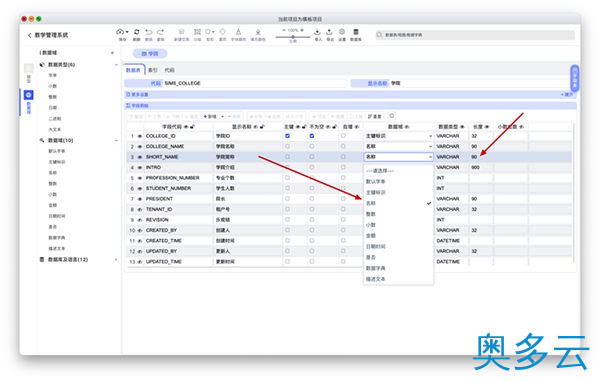This screenshot has height=381, width=600.
Task: Uncheck the 不为空 checkbox for COLLEGE_ID
Action: 312,136
